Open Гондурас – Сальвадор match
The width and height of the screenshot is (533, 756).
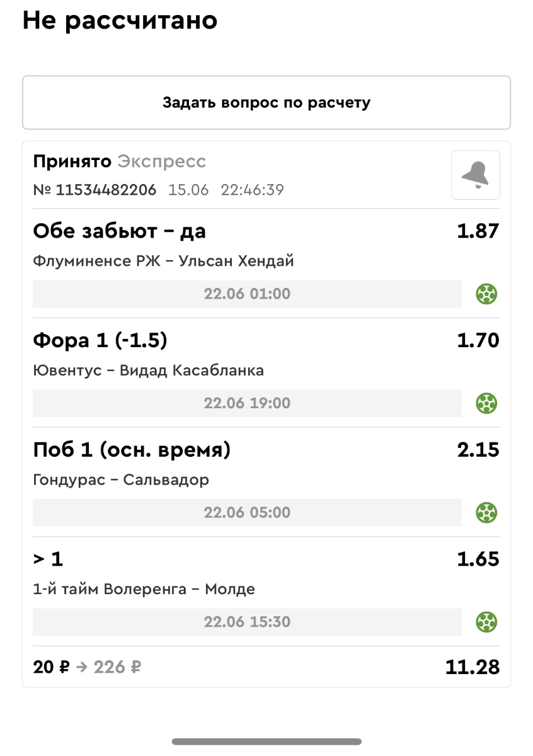121,480
